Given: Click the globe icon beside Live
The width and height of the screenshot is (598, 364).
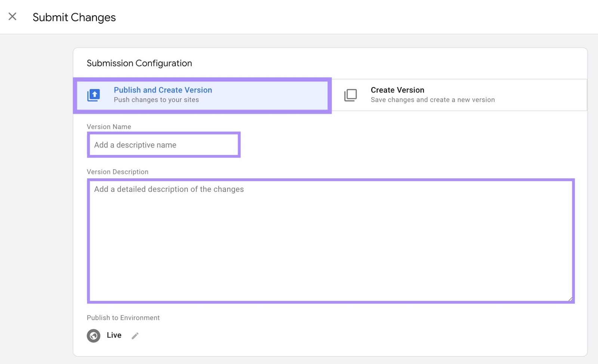Looking at the screenshot, I should [x=93, y=336].
